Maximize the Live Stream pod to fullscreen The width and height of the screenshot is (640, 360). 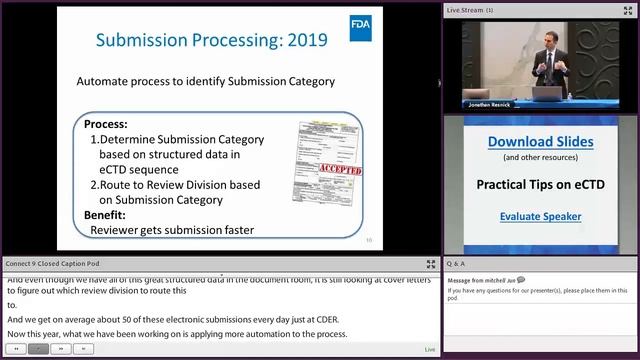point(628,11)
